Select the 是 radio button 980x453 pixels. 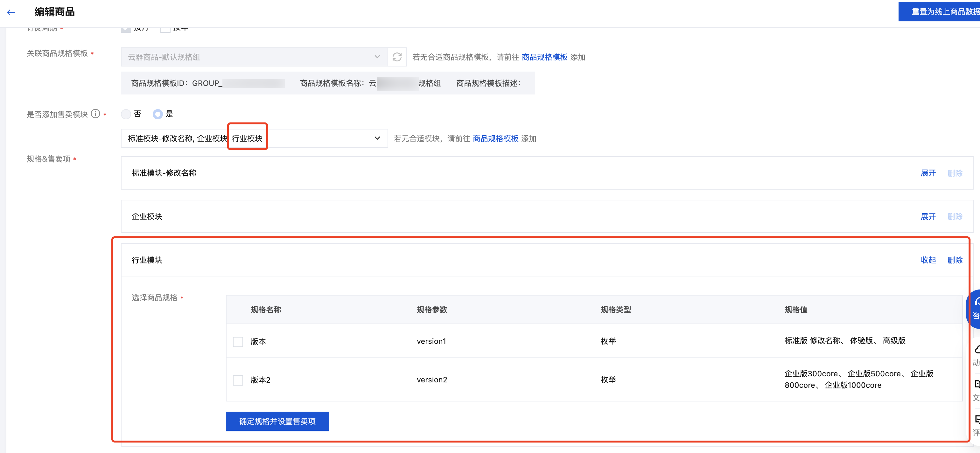157,114
